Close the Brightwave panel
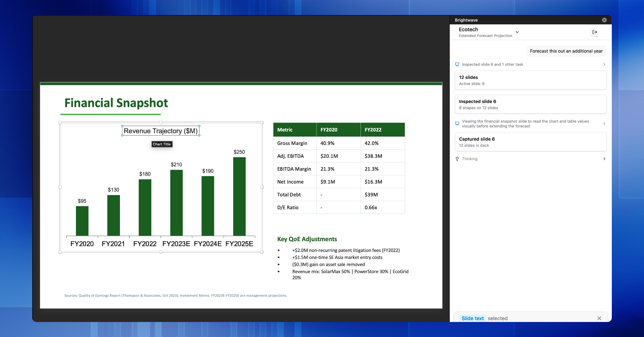644x337 pixels. pyautogui.click(x=604, y=20)
